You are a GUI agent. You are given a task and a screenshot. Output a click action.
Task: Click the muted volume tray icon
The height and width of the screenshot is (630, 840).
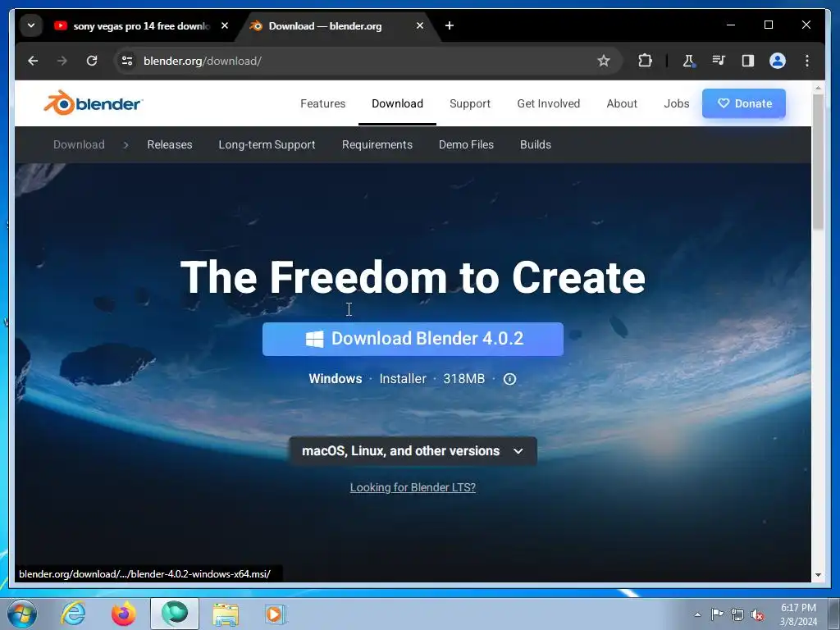pos(757,614)
